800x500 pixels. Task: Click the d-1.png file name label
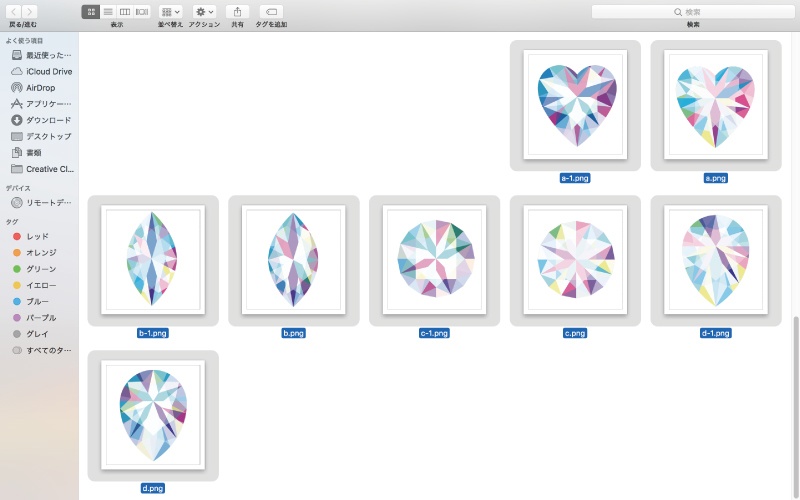[x=716, y=333]
